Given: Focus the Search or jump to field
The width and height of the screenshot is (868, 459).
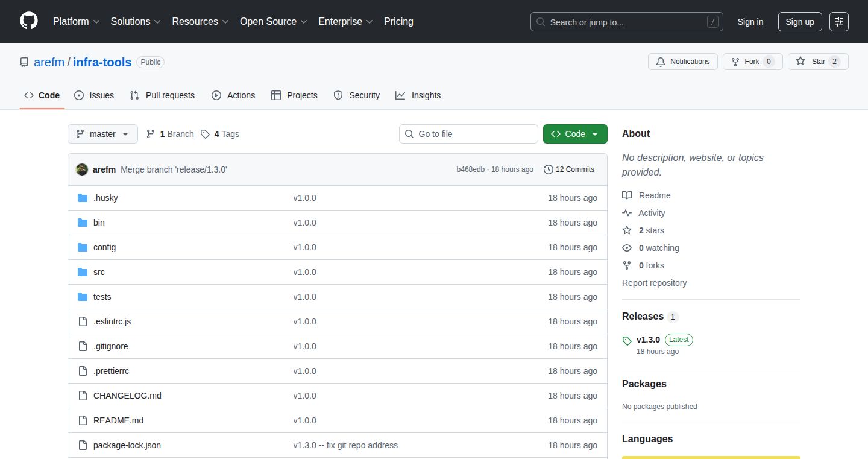Looking at the screenshot, I should tap(627, 22).
